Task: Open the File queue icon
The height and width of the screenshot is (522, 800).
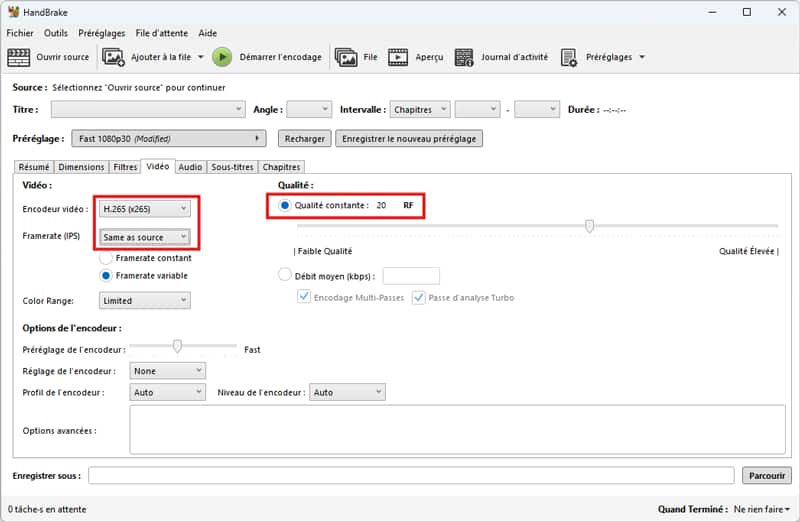Action: point(346,57)
